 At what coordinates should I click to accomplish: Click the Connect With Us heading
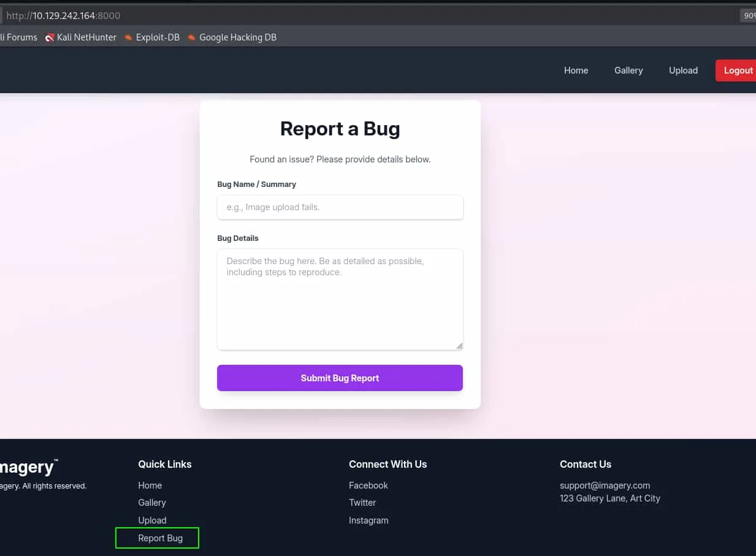pos(388,465)
